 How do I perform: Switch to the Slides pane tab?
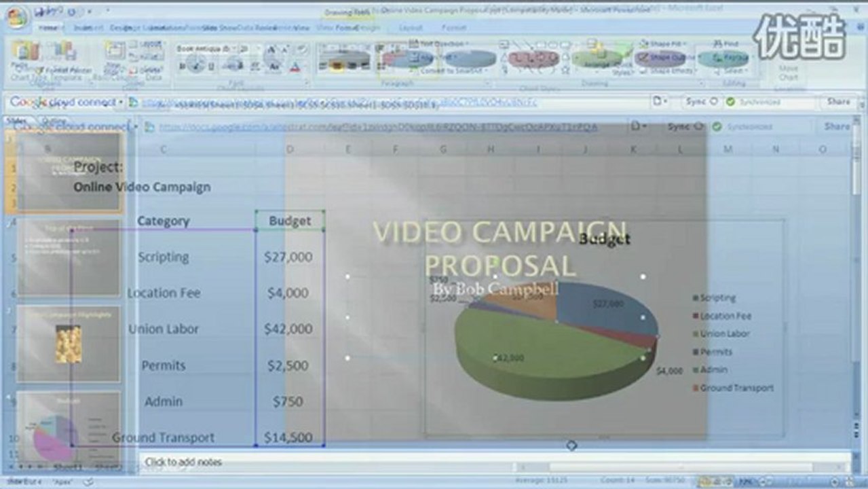[x=16, y=120]
